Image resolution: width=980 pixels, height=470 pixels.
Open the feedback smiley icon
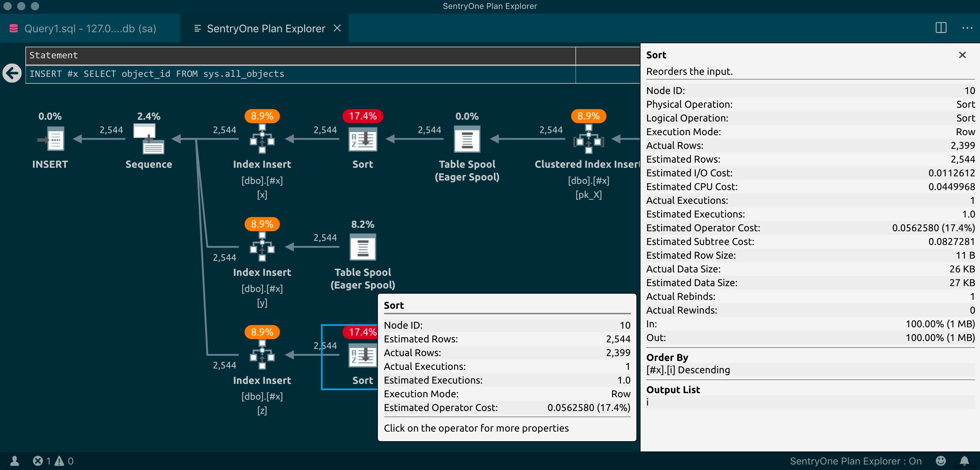(941, 461)
